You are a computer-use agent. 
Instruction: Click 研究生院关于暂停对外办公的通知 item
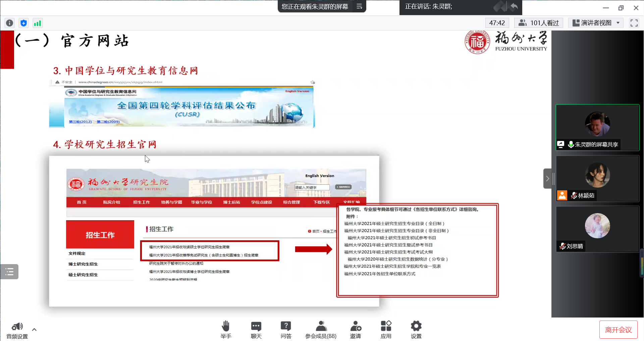176,263
